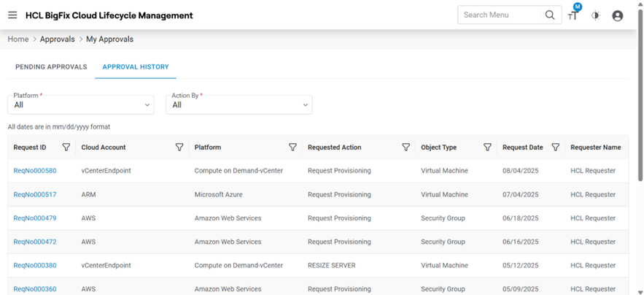Select the Approval History tab
644x295 pixels.
click(136, 67)
